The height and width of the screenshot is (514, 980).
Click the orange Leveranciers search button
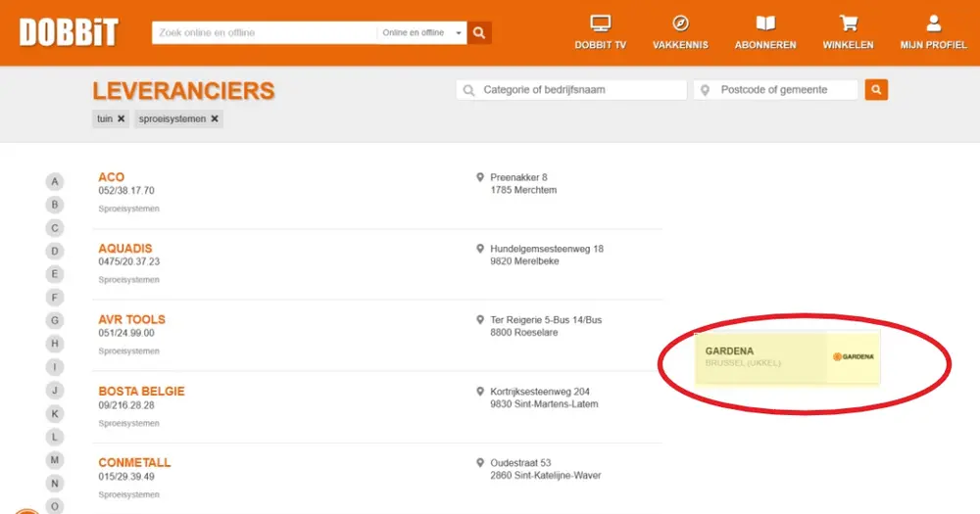pos(876,90)
